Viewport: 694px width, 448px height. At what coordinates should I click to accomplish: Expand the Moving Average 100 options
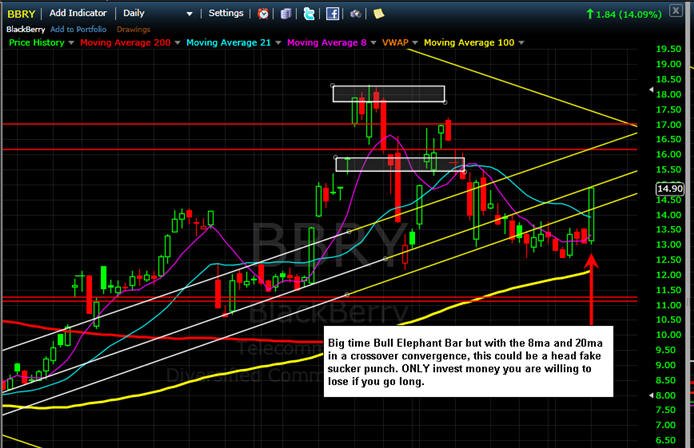click(521, 43)
